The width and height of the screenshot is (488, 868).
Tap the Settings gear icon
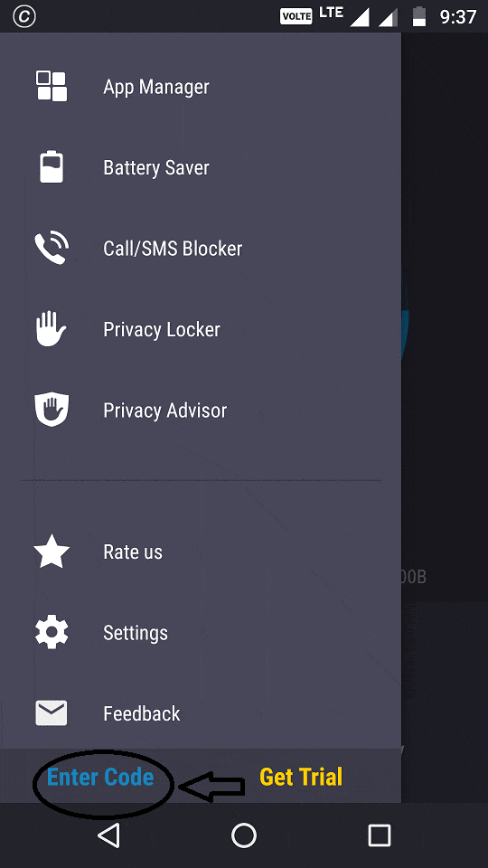(x=52, y=632)
